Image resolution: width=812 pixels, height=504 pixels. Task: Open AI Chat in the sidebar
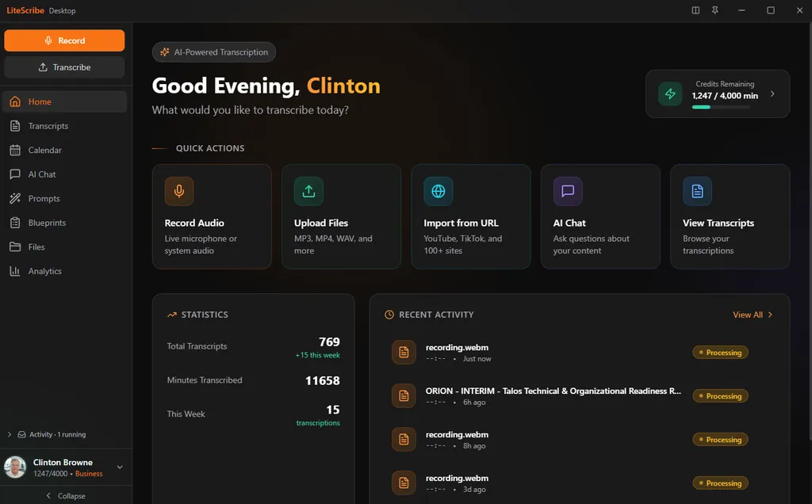64,174
